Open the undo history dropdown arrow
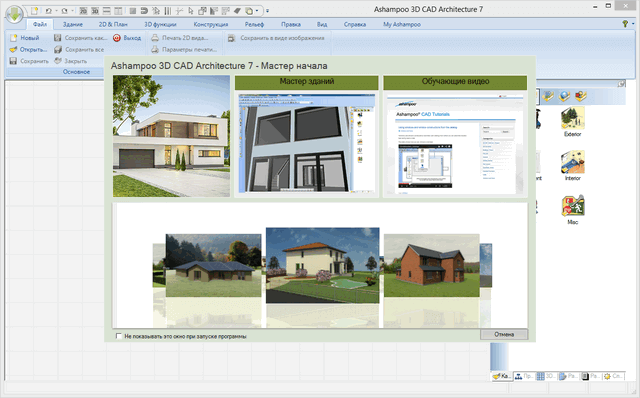640x398 pixels. tap(56, 11)
